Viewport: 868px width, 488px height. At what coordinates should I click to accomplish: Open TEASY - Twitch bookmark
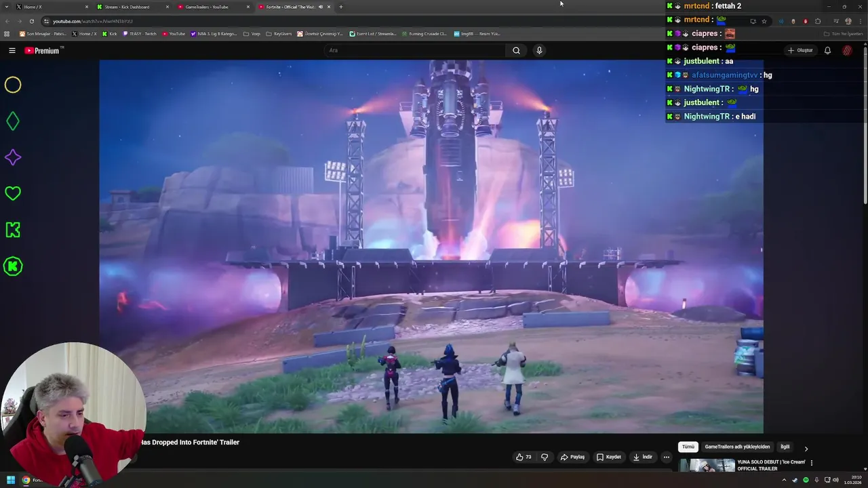point(140,33)
